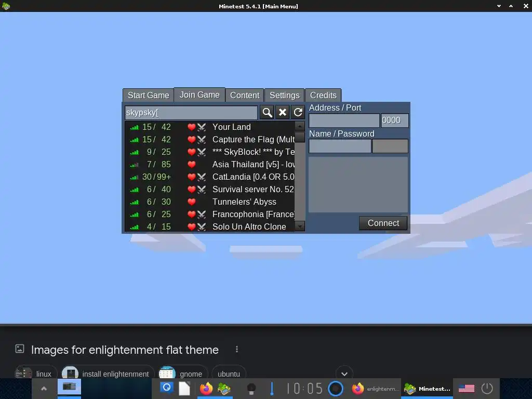Click the Name input field
532x399 pixels.
pos(340,146)
